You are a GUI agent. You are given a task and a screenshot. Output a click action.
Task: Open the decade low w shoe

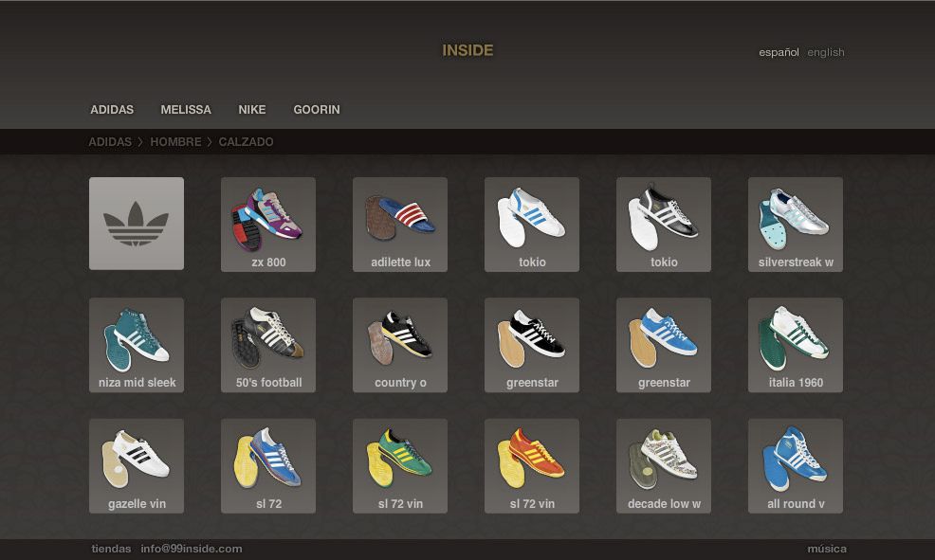664,466
